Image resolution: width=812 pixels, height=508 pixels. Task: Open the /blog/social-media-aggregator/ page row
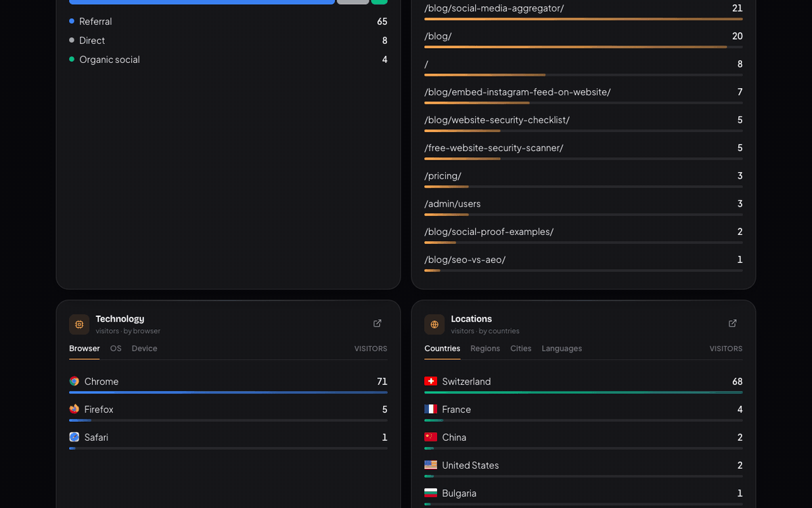583,11
